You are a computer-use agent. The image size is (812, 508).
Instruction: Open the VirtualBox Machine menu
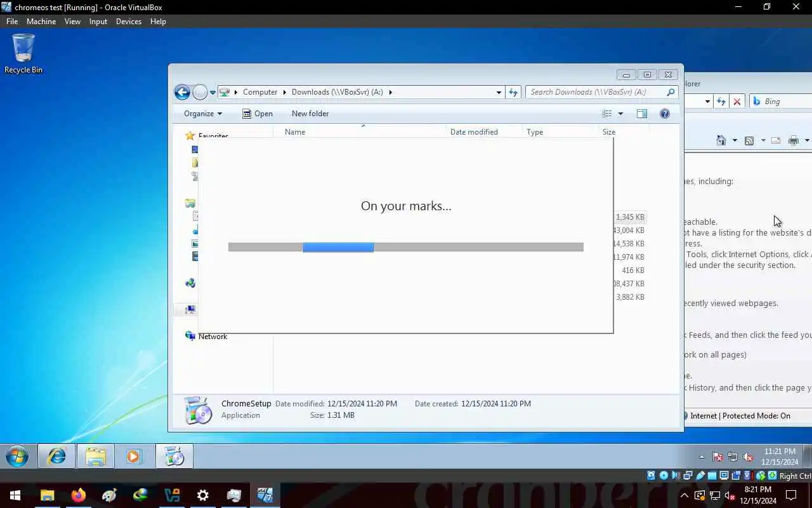pyautogui.click(x=41, y=22)
